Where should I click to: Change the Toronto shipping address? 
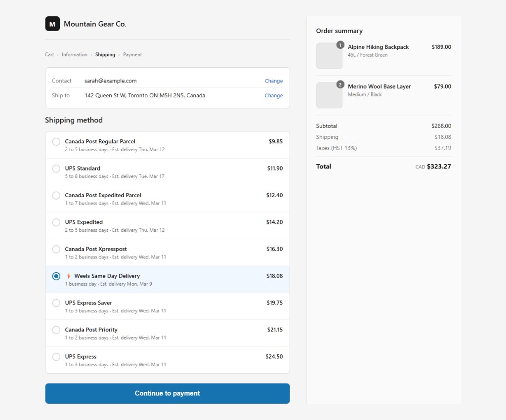coord(273,95)
